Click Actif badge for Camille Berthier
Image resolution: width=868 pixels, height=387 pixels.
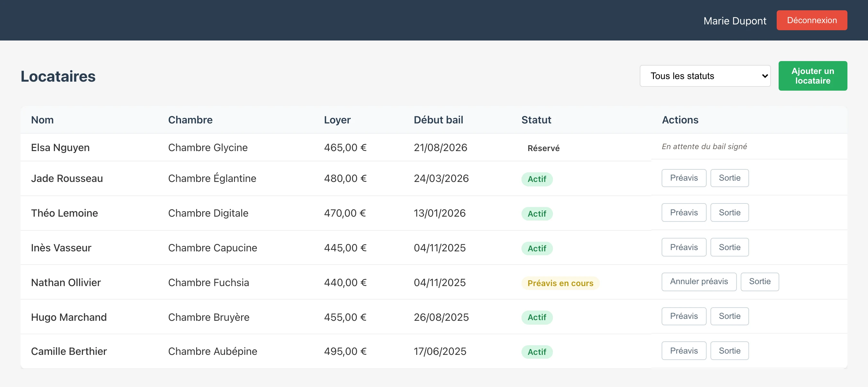(537, 352)
